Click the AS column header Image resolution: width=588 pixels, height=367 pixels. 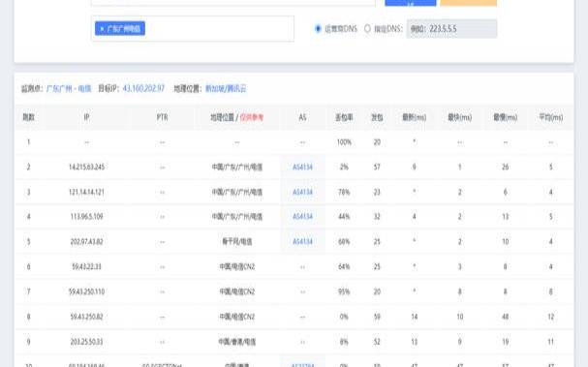click(x=302, y=117)
